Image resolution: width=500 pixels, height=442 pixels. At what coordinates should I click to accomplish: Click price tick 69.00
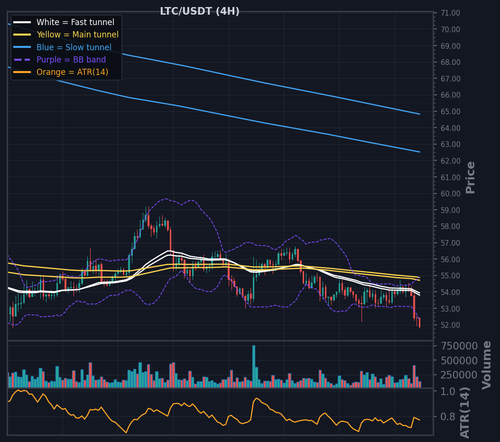(x=450, y=46)
